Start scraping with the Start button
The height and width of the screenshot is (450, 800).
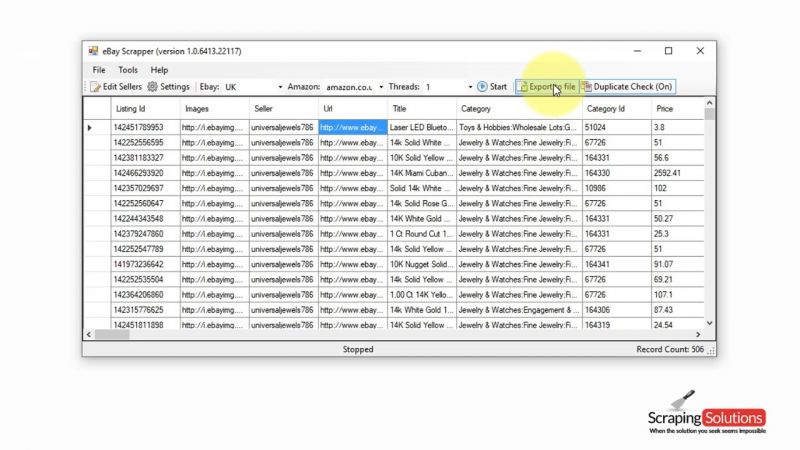[492, 87]
